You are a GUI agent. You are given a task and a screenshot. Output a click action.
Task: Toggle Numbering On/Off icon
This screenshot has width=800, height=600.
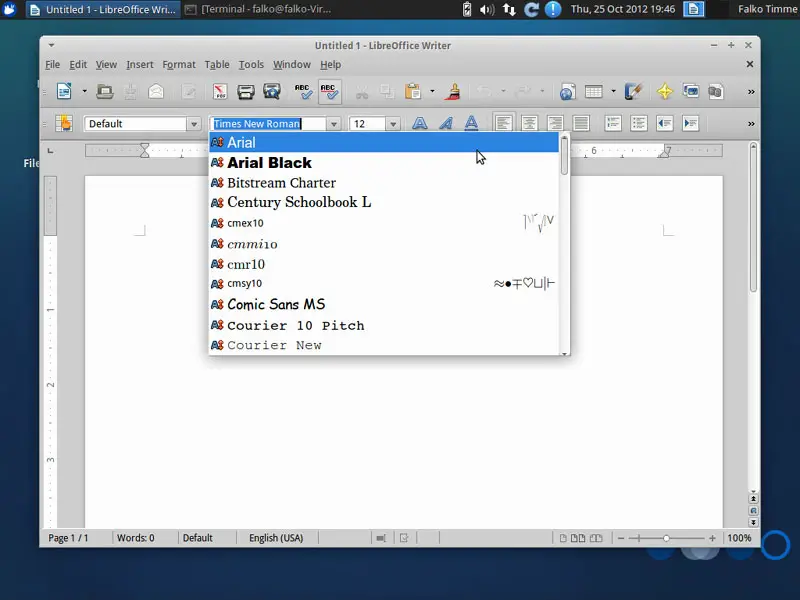click(x=613, y=123)
